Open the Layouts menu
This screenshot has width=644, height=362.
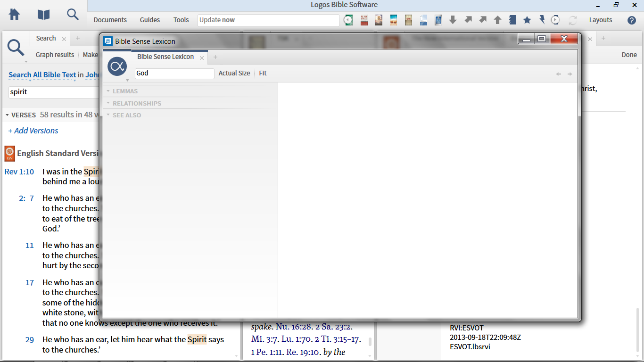tap(601, 20)
